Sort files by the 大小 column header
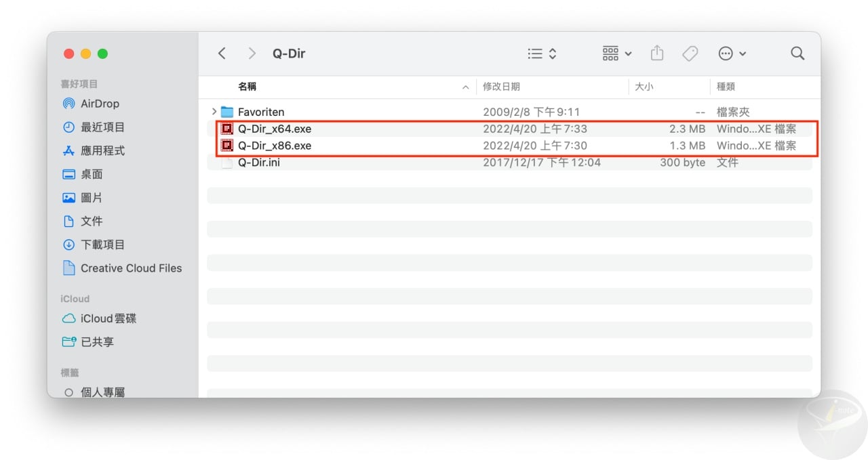Viewport: 868px width, 460px height. pos(645,87)
